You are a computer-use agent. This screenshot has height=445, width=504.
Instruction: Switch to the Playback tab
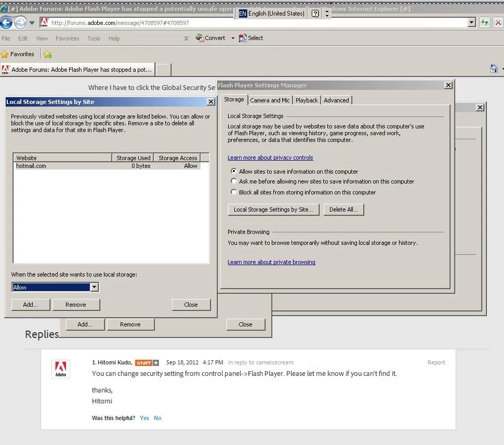pyautogui.click(x=307, y=100)
